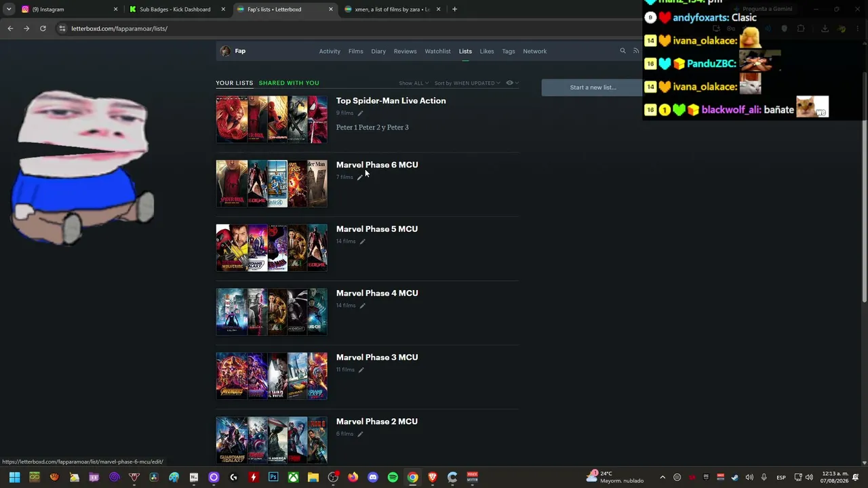View site information icon in address bar
Image resolution: width=868 pixels, height=488 pixels.
point(62,28)
